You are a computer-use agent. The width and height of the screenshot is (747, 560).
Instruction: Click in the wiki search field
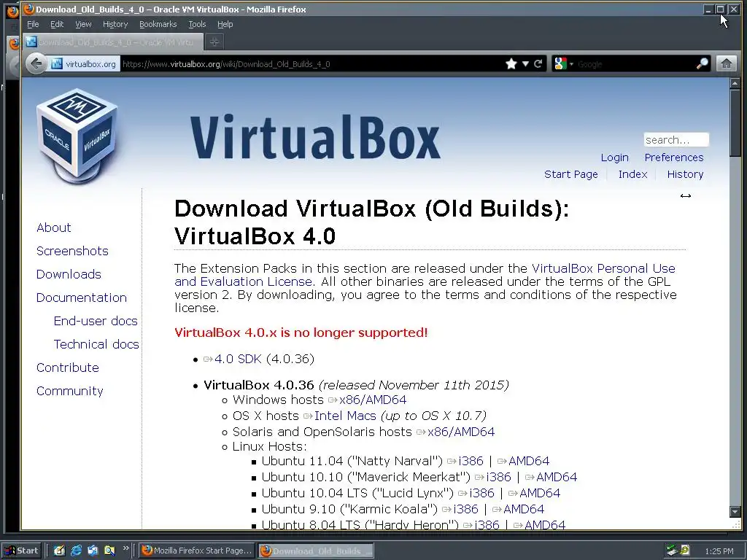click(676, 139)
